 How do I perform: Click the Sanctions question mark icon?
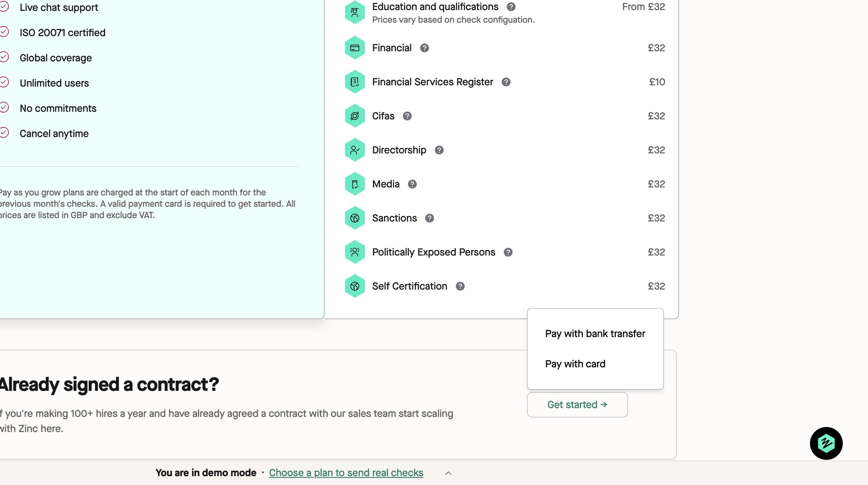[430, 218]
